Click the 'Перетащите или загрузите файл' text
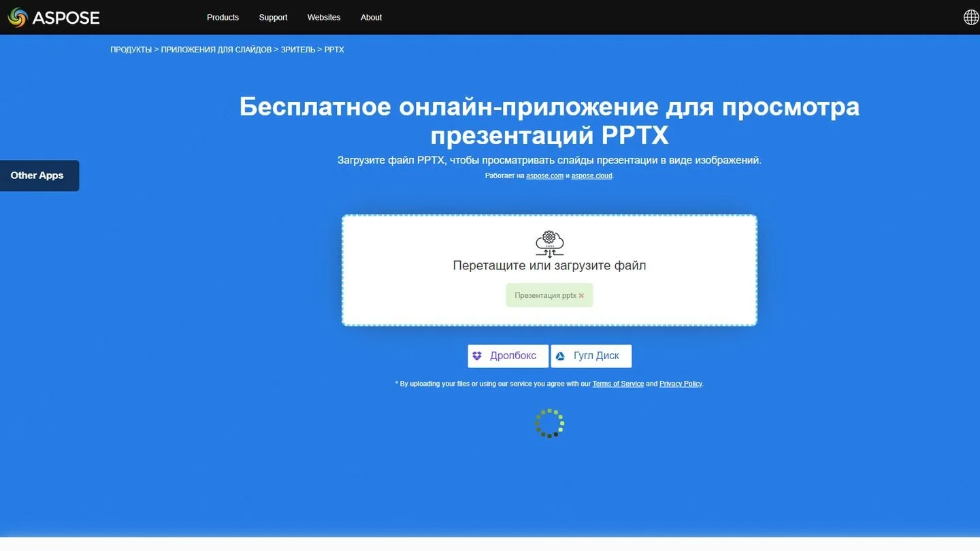The image size is (980, 551). point(549,266)
